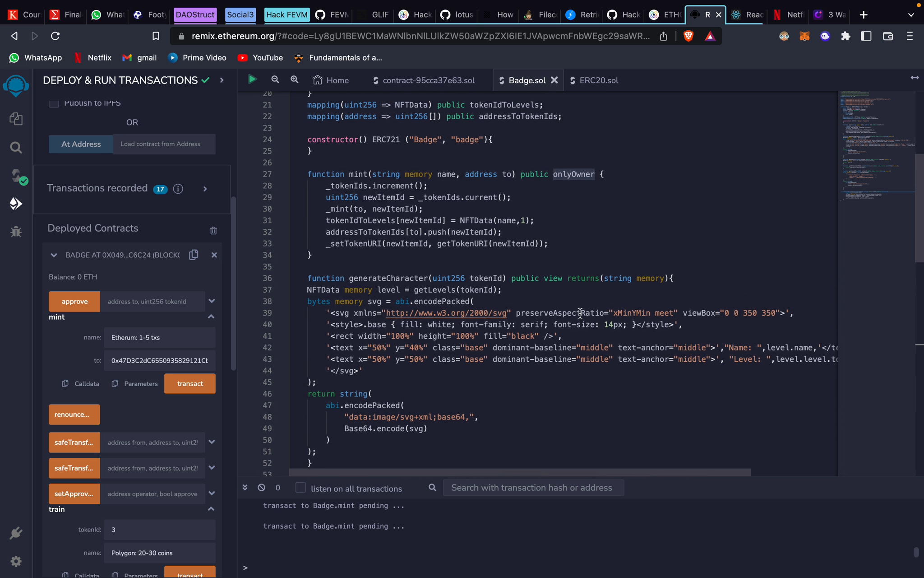Collapse the train function form

coord(211,509)
